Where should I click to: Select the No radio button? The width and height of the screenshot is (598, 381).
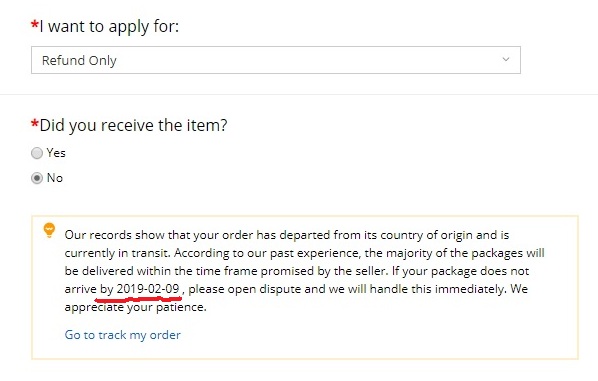click(37, 178)
